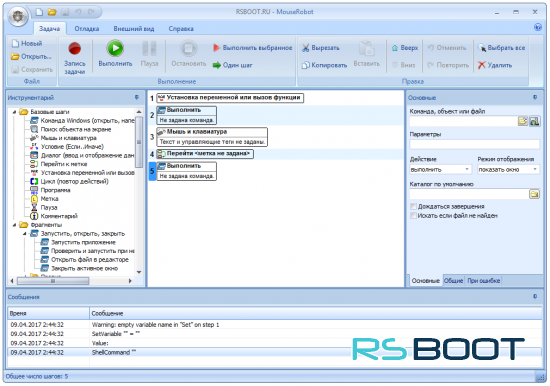Click Выполнить выбранное
Viewport: 550px width, 386px height.
[253, 48]
